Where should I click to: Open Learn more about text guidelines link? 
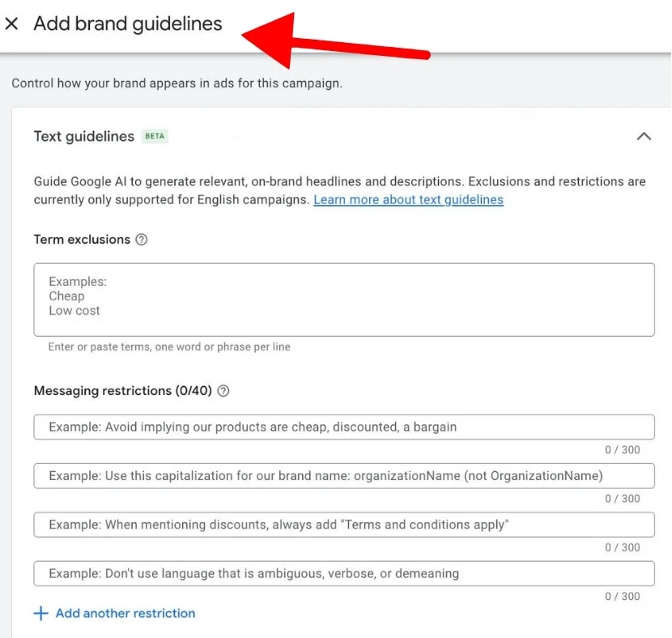tap(408, 200)
